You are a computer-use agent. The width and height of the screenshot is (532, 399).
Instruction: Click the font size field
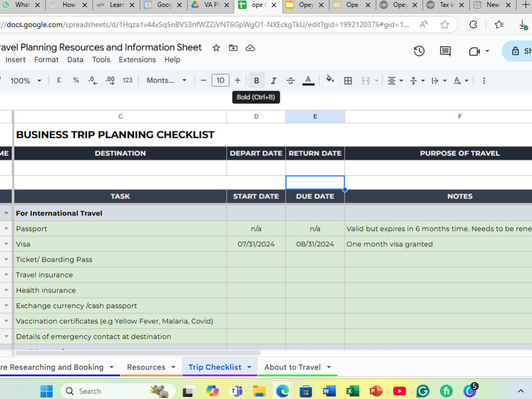[220, 80]
